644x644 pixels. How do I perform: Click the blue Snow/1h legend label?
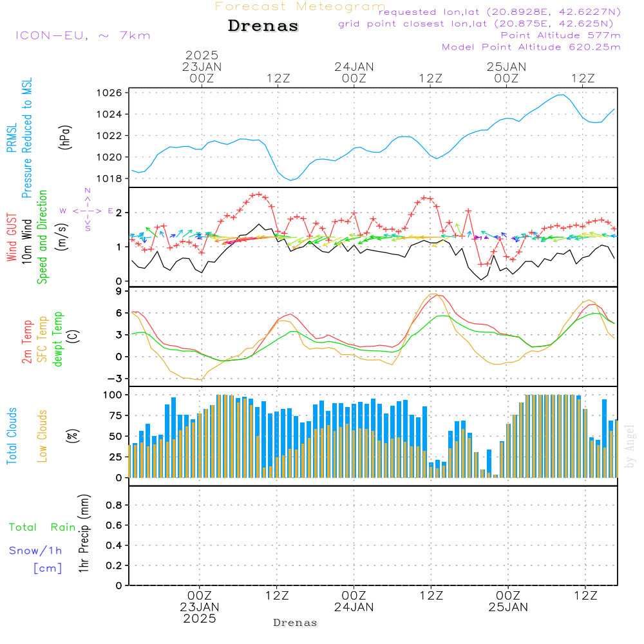click(x=36, y=551)
